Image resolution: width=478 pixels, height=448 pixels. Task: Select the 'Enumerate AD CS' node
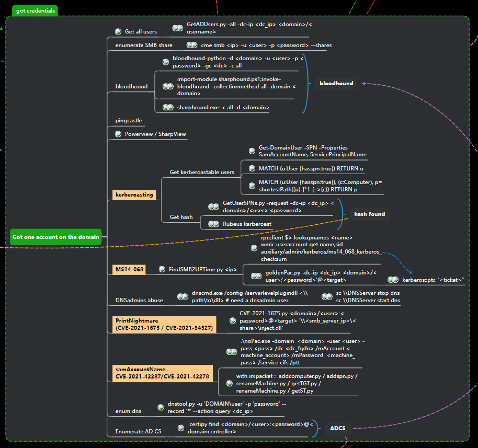coord(139,432)
